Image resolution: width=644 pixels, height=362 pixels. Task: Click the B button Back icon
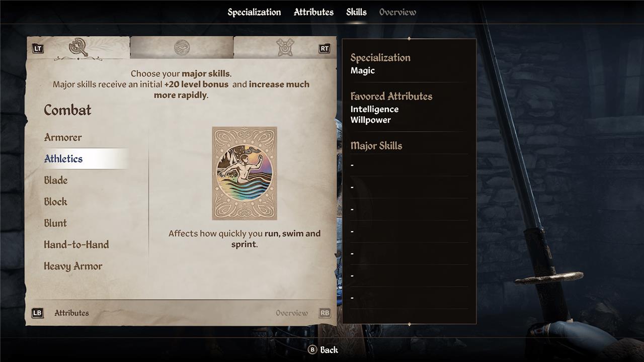(x=312, y=349)
